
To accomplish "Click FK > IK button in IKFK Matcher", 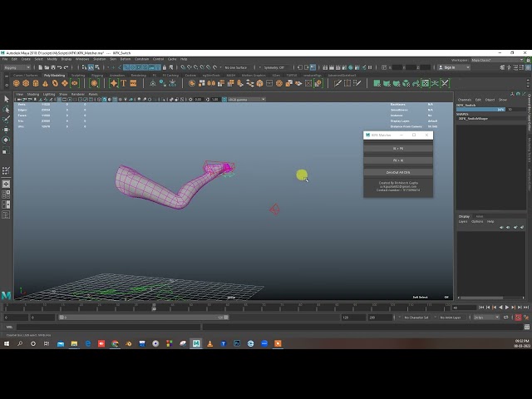I will click(398, 160).
